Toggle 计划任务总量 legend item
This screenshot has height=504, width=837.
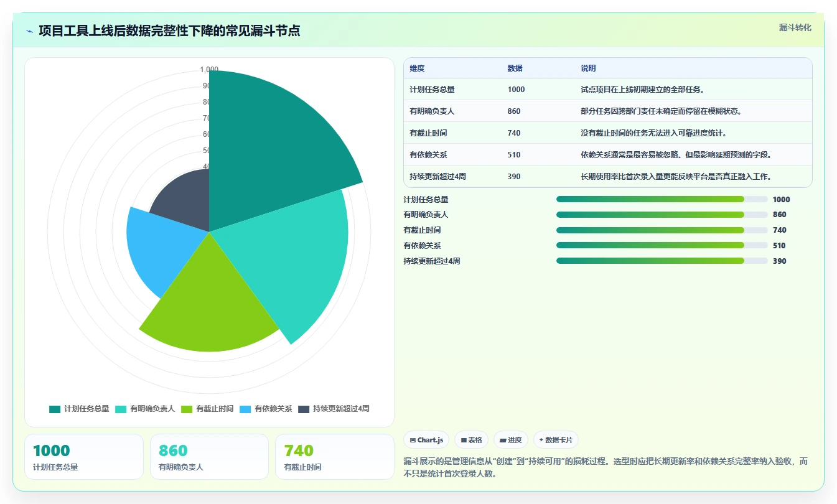point(79,409)
